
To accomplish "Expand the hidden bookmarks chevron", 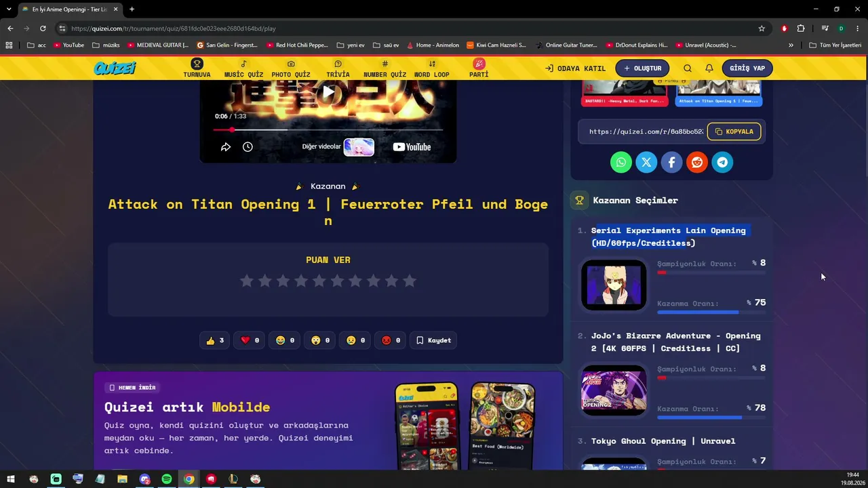I will click(791, 45).
